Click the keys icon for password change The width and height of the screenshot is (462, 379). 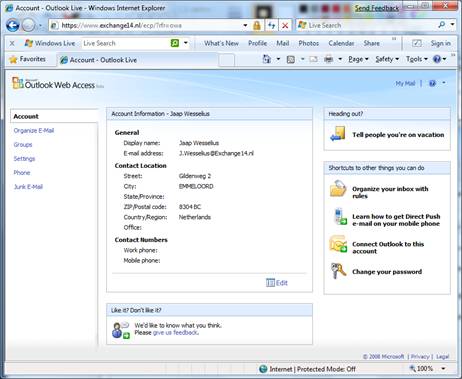(338, 271)
